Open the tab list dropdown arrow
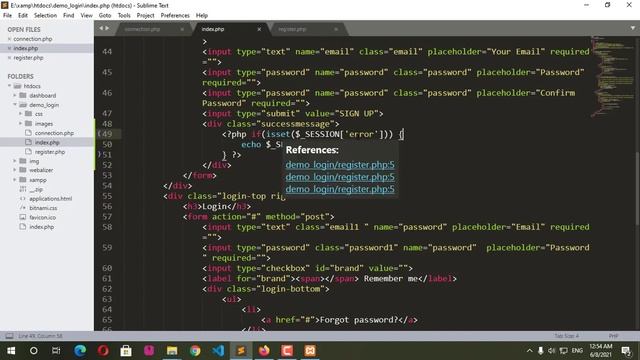The height and width of the screenshot is (360, 640). [633, 28]
